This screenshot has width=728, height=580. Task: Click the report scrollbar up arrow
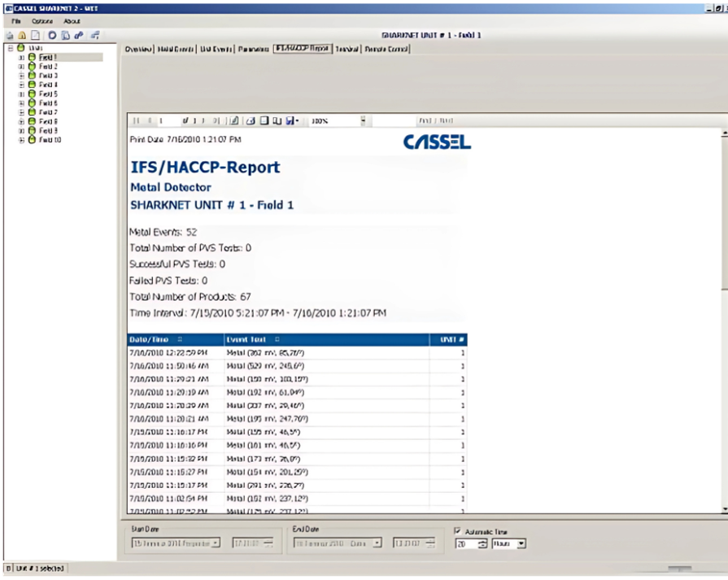click(x=724, y=133)
